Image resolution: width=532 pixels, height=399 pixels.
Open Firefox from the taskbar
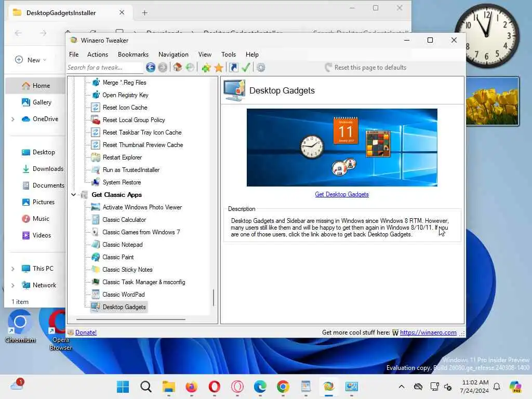click(191, 387)
